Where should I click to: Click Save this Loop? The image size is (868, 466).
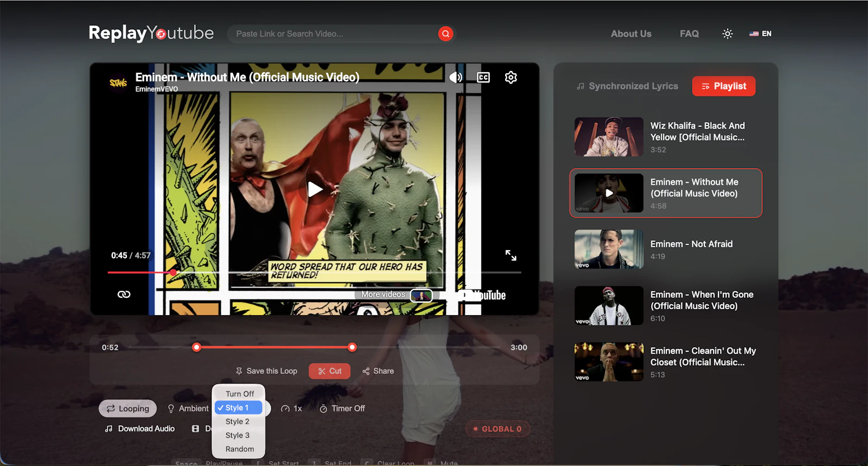pos(266,371)
